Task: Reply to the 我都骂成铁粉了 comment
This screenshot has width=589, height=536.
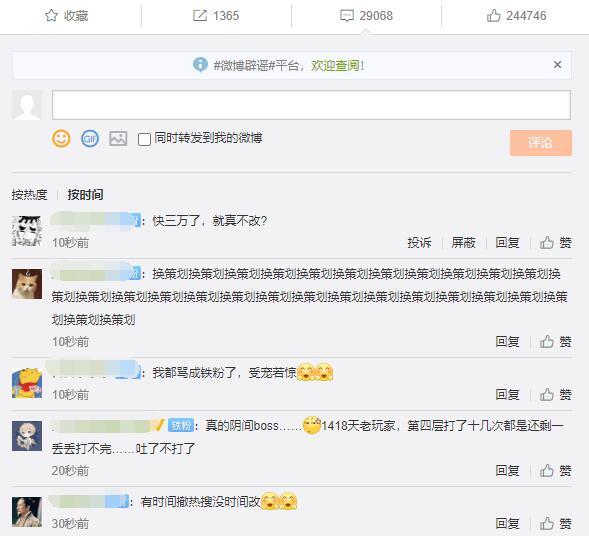Action: pyautogui.click(x=507, y=395)
